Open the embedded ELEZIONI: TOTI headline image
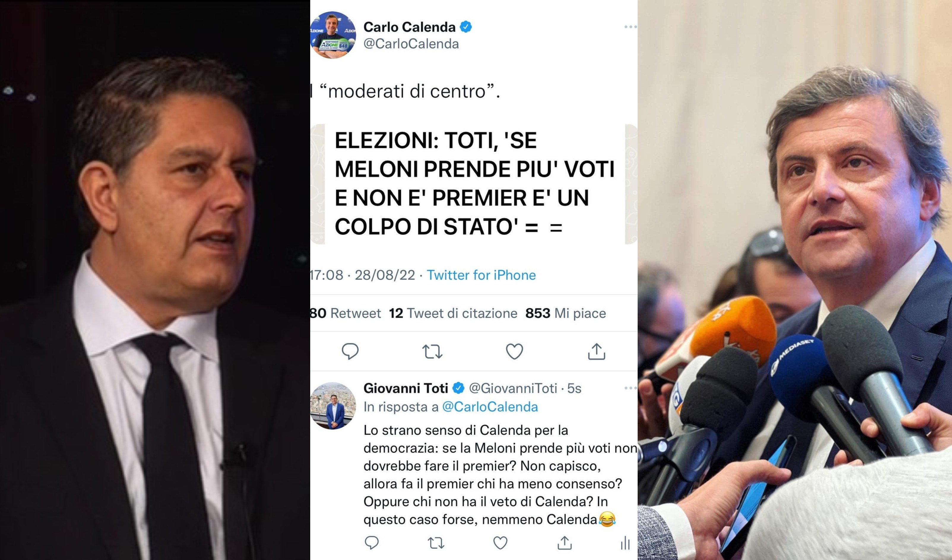Viewport: 952px width, 560px height. (474, 184)
